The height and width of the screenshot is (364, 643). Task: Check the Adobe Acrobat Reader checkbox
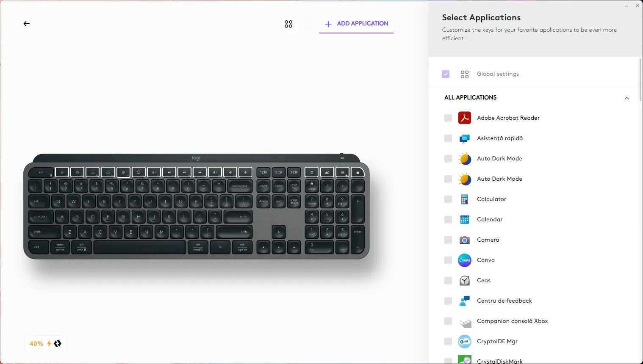click(448, 118)
